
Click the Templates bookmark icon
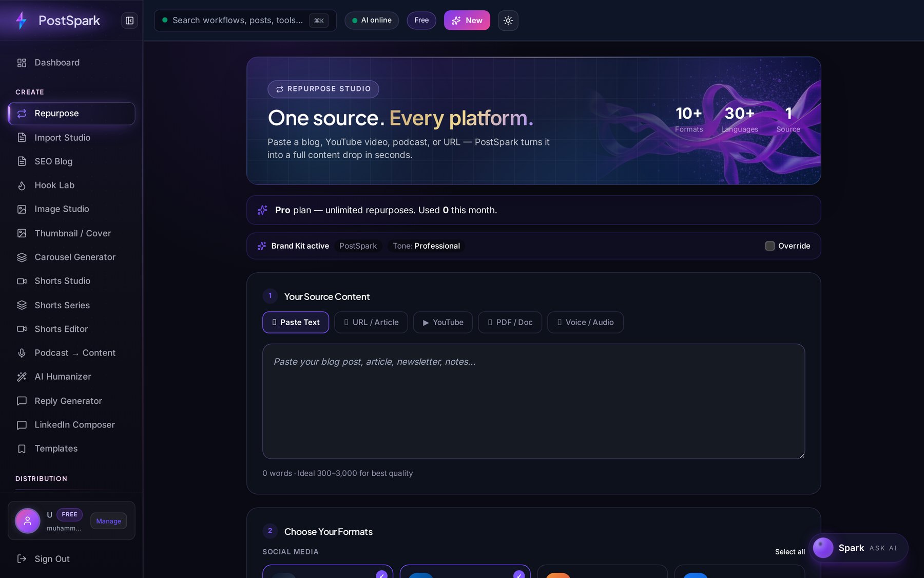[x=22, y=449]
